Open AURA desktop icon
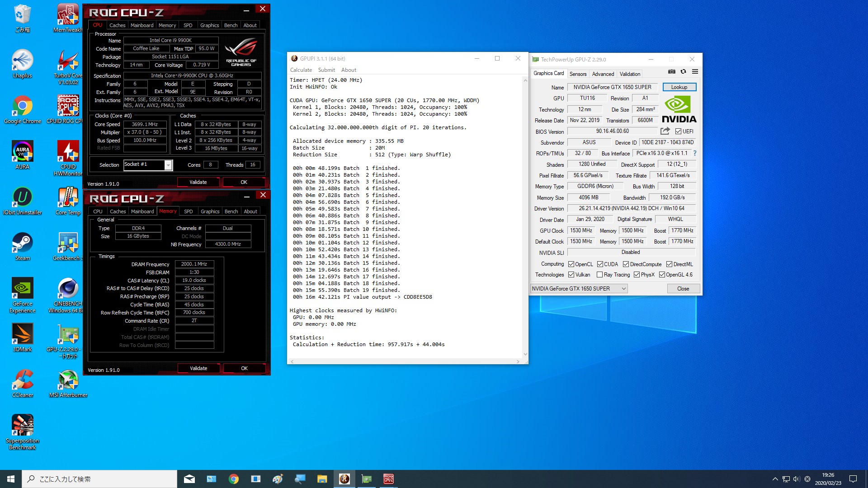 coord(22,155)
